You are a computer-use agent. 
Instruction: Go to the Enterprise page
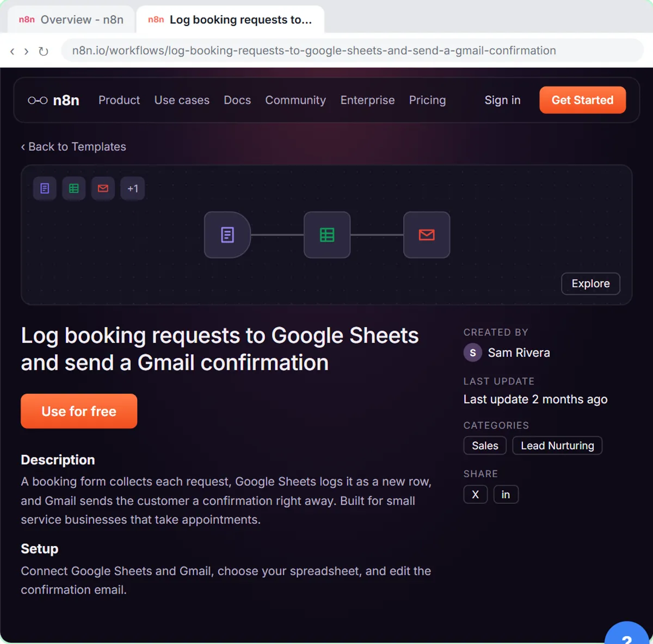click(367, 100)
